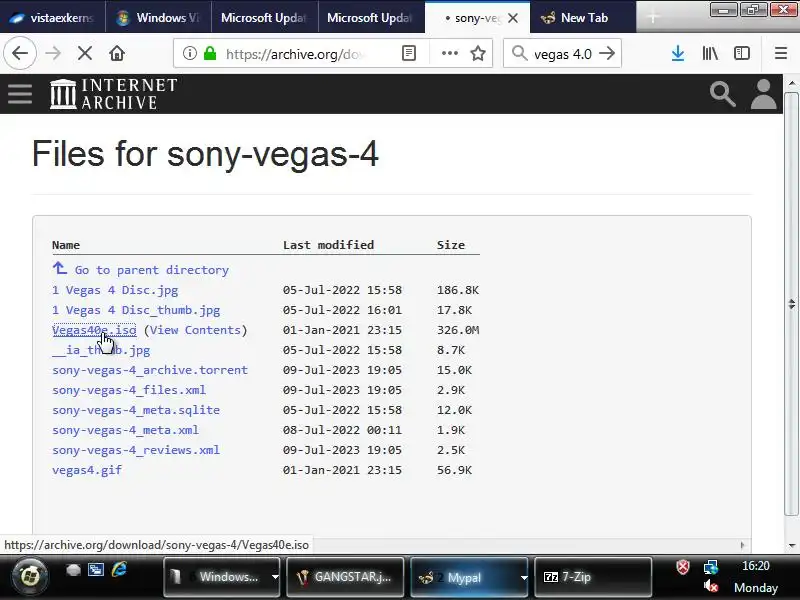The image size is (800, 600).
Task: Download sony-vegas-4_archive.torrent
Action: point(150,370)
